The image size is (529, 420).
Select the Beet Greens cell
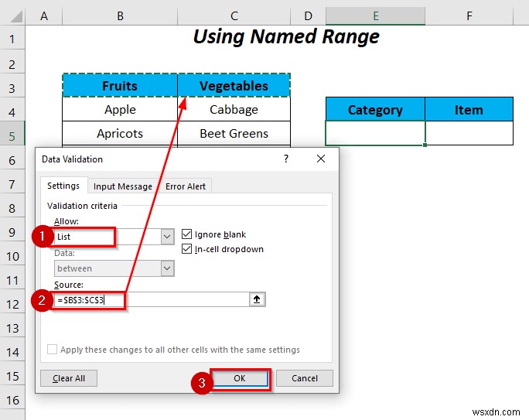[234, 133]
